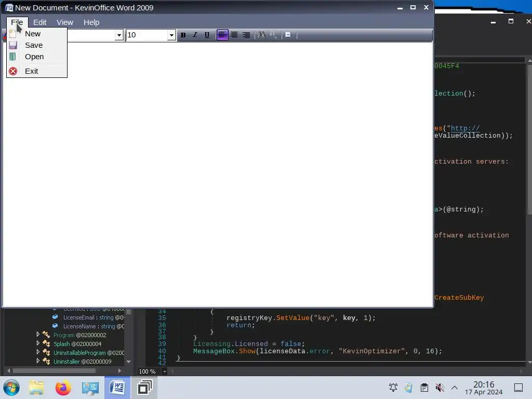
Task: Click the Uninstaller class icon
Action: pos(46,362)
